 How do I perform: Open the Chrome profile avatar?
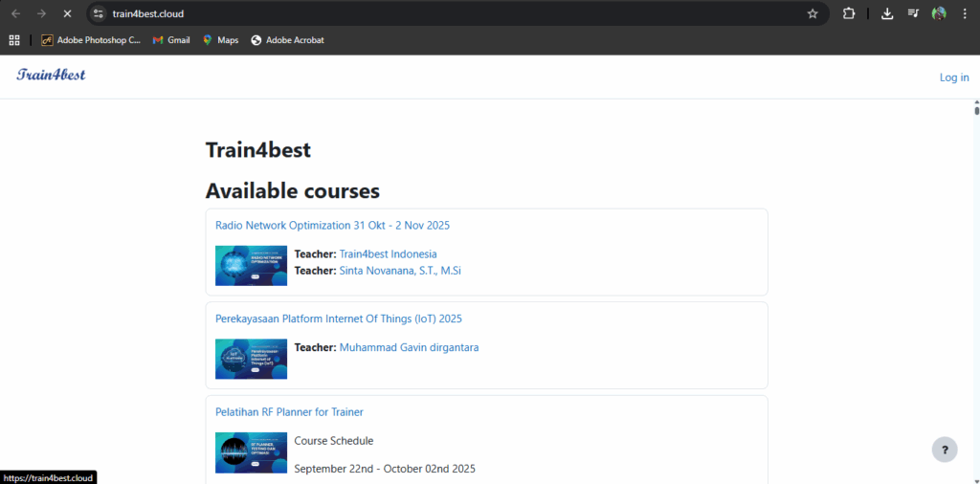pos(939,14)
